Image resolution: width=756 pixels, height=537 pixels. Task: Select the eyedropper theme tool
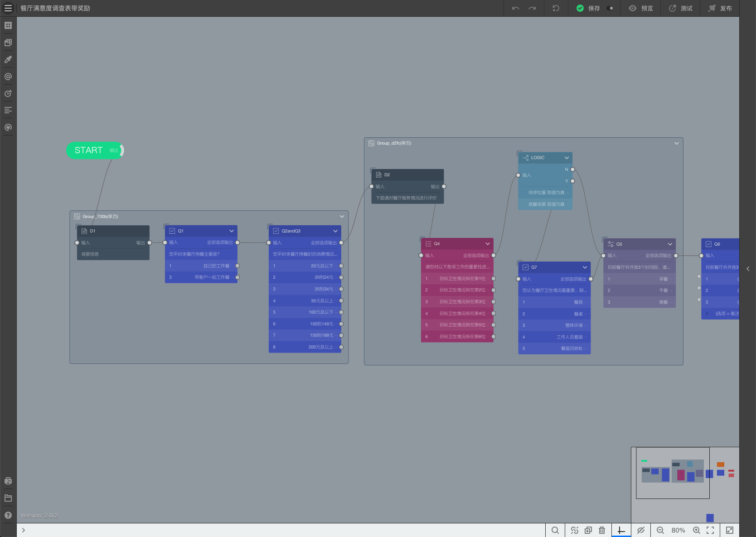point(8,59)
